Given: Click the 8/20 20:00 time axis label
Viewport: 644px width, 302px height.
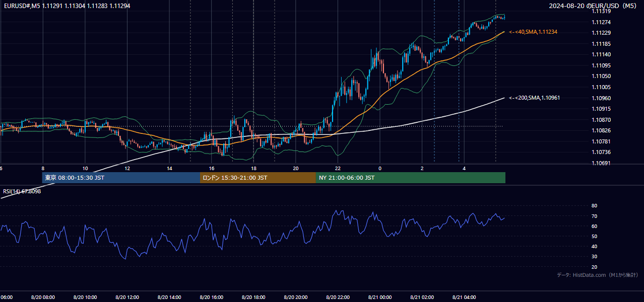Looking at the screenshot, I should (296, 297).
